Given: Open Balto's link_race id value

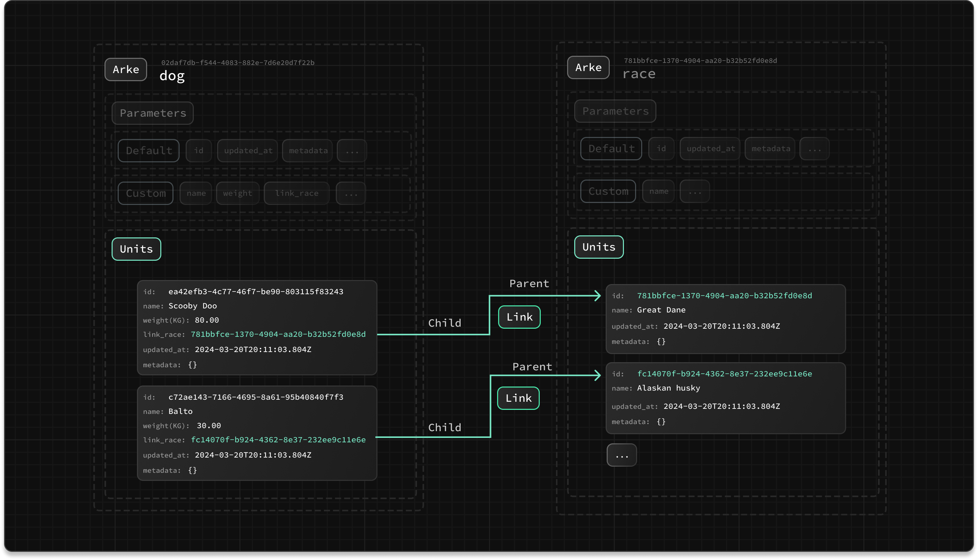Looking at the screenshot, I should 278,440.
